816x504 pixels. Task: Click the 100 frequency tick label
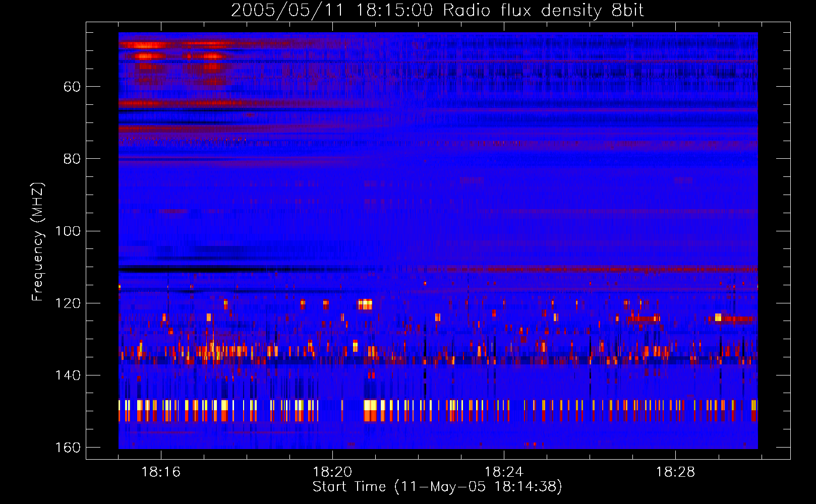[x=68, y=231]
